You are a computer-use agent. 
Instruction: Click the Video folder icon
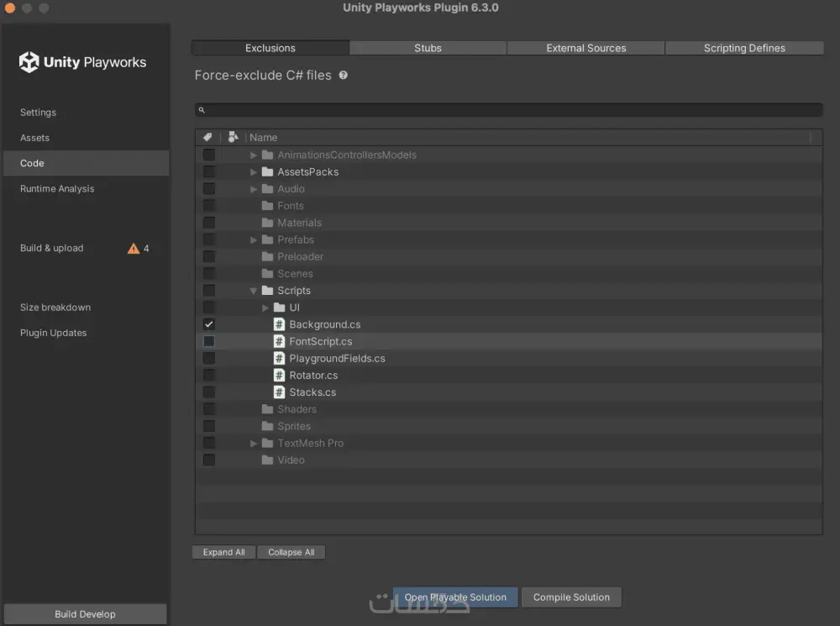[267, 460]
